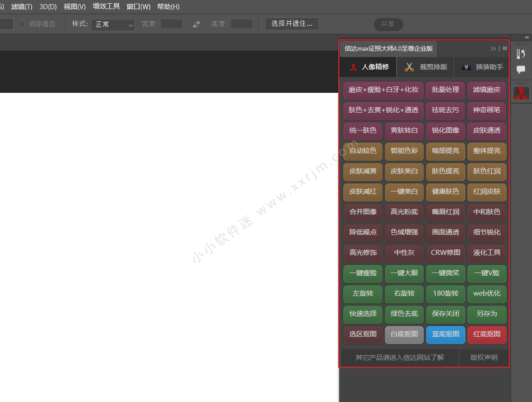Click the panel flyout menu icon

[x=505, y=48]
